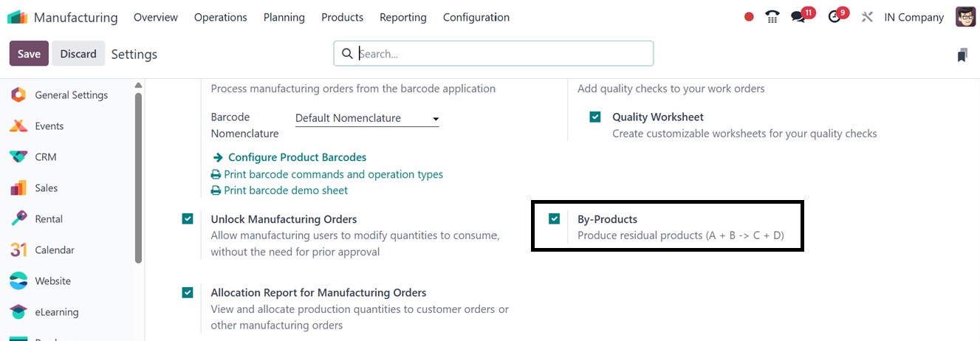Open the activities clock icon
This screenshot has width=980, height=341.
pos(835,17)
